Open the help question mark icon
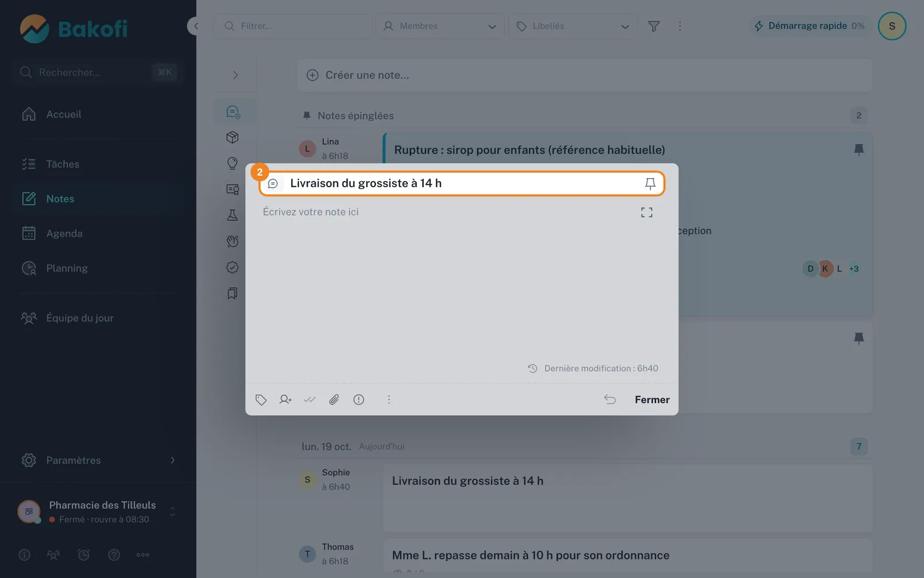Image resolution: width=924 pixels, height=578 pixels. pos(114,555)
